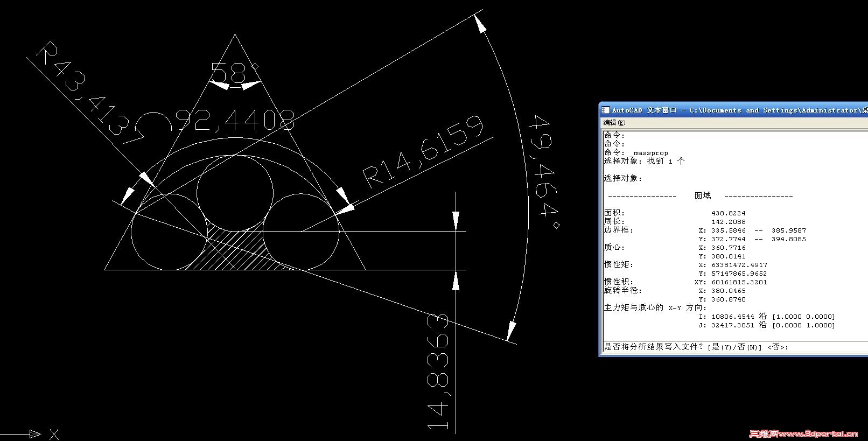The width and height of the screenshot is (868, 441).
Task: Click the 边界框 label
Action: click(x=619, y=230)
